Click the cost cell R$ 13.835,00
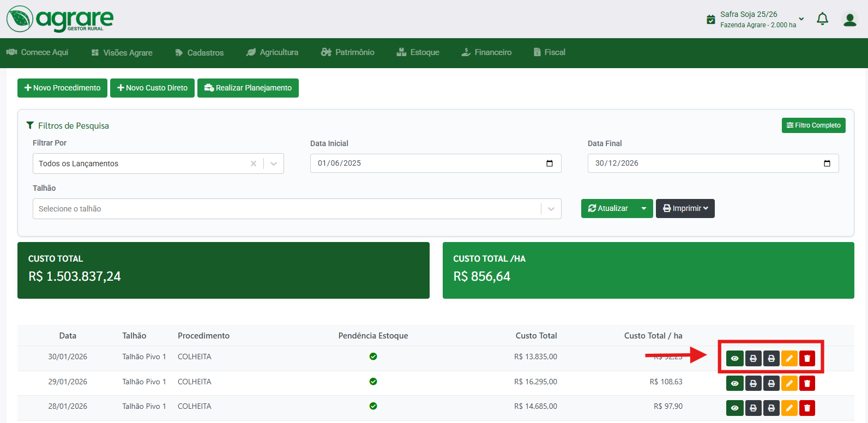This screenshot has height=423, width=868. [535, 356]
